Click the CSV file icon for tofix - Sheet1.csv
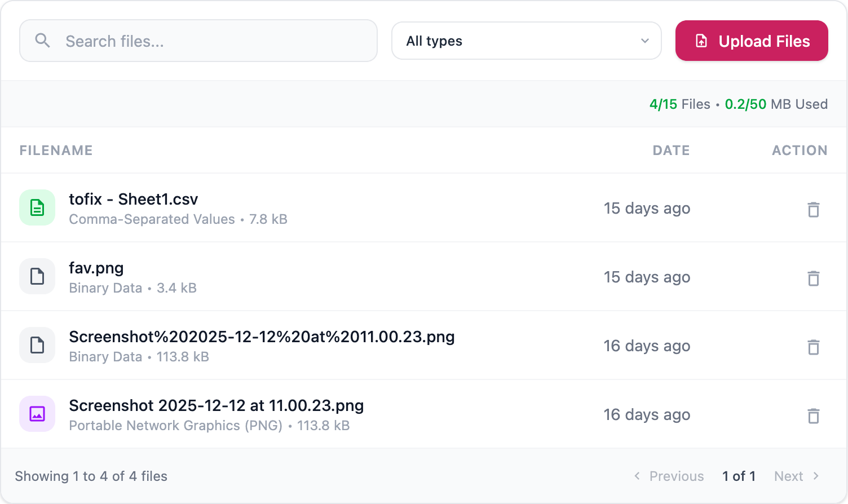Image resolution: width=848 pixels, height=504 pixels. pos(37,207)
